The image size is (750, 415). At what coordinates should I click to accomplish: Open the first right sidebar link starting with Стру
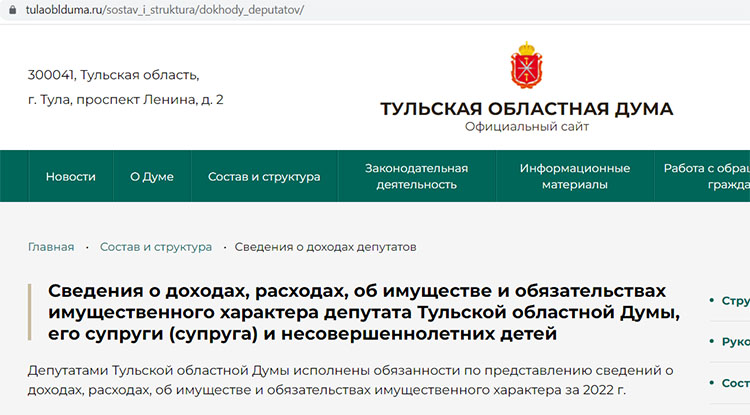pos(735,300)
